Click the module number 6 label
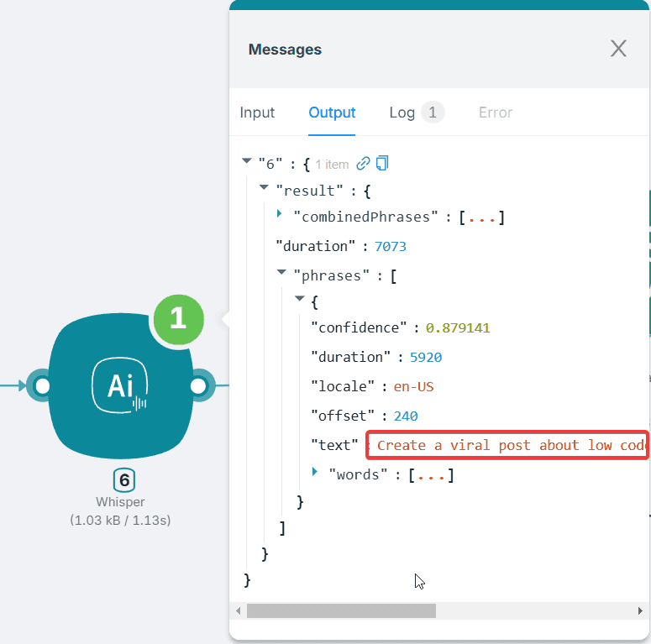 pyautogui.click(x=123, y=480)
